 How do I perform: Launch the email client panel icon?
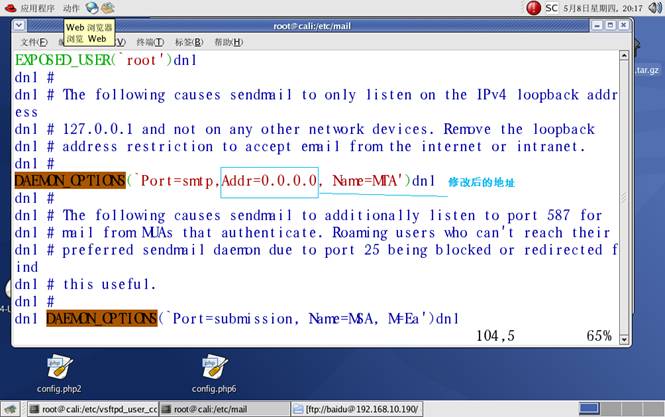[x=108, y=8]
